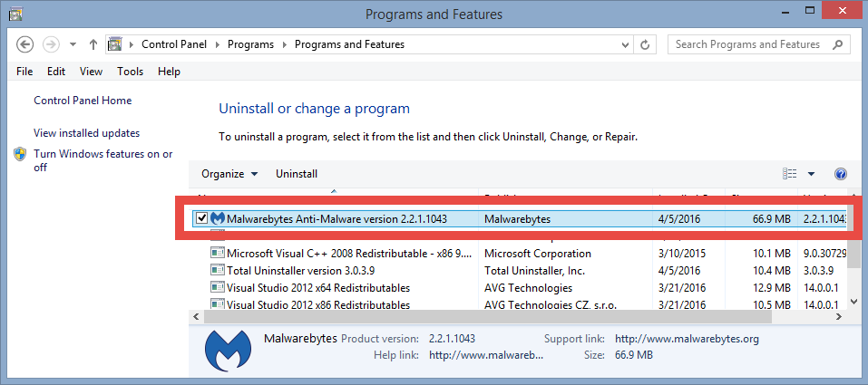868x385 pixels.
Task: Click the Total Uninstaller program icon
Action: tap(217, 271)
